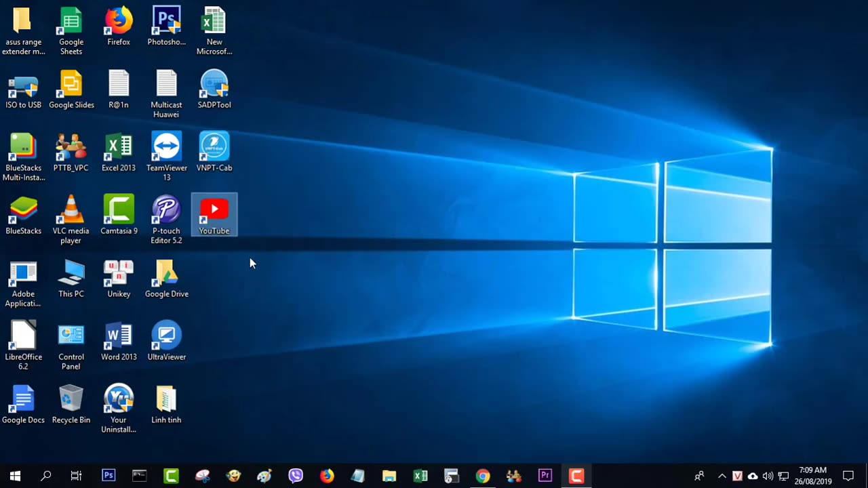This screenshot has width=868, height=488.
Task: Expand the hidden system tray icons
Action: (x=722, y=476)
